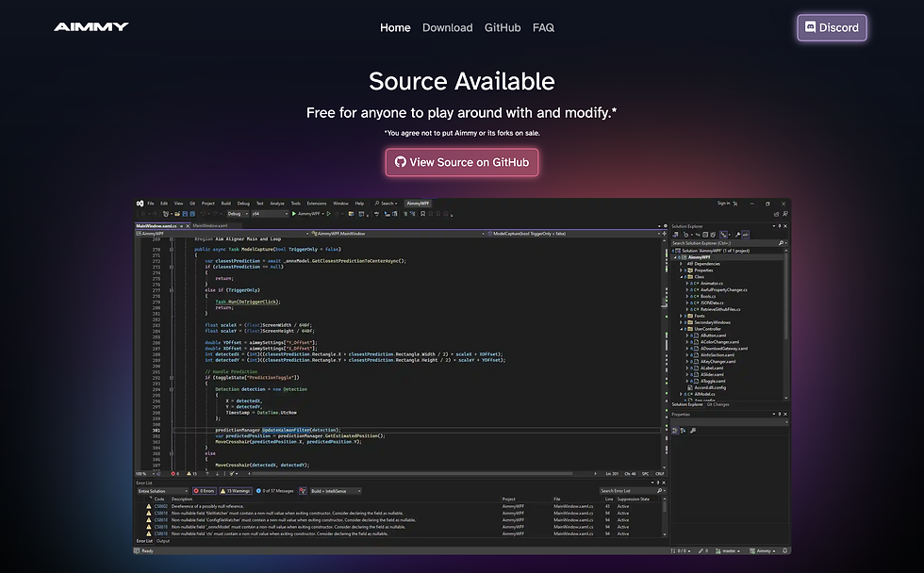Select ASlider.xaml file
The height and width of the screenshot is (573, 924).
712,374
